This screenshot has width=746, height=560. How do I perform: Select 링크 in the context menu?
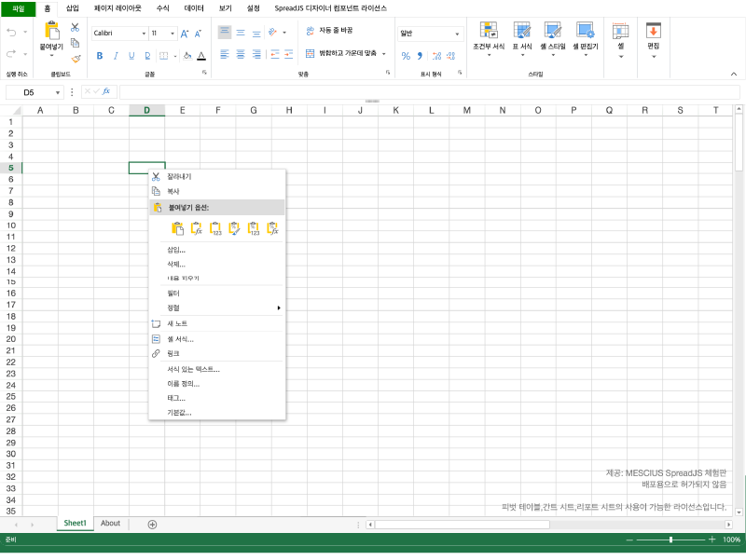coord(217,353)
